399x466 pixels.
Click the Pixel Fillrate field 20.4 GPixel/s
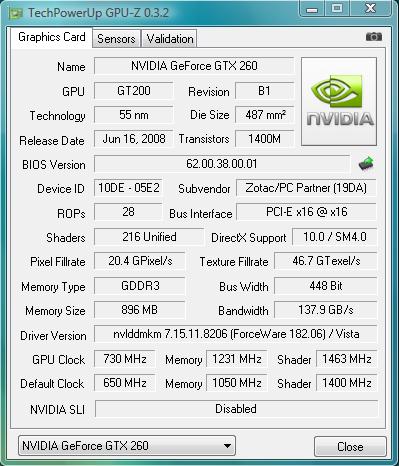140,261
